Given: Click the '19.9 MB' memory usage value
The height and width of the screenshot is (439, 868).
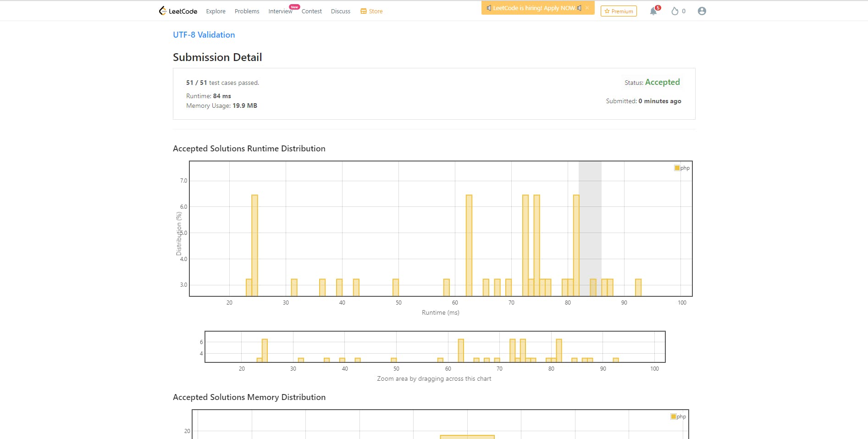Looking at the screenshot, I should point(245,106).
